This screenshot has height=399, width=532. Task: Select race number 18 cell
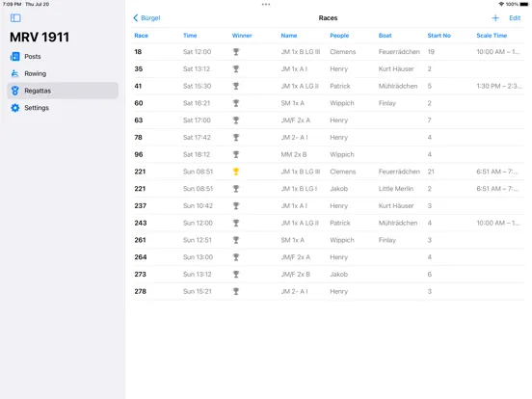point(138,52)
